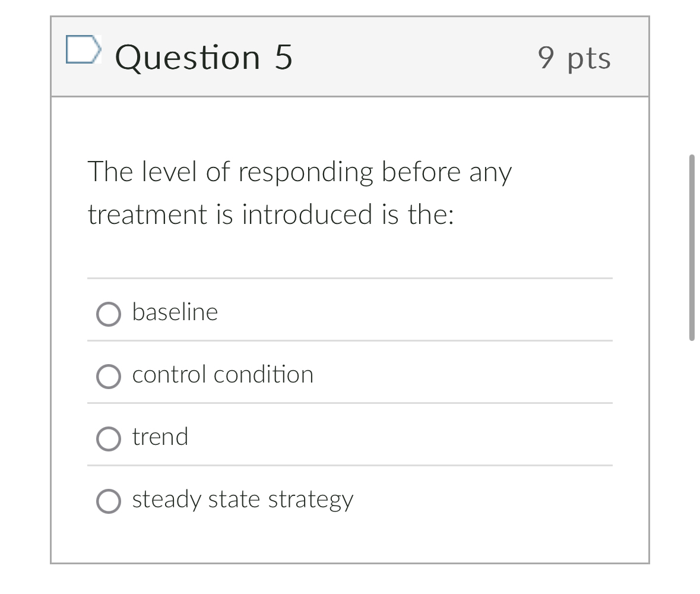Click the steady state strategy answer text
700x594 pixels.
tap(242, 499)
